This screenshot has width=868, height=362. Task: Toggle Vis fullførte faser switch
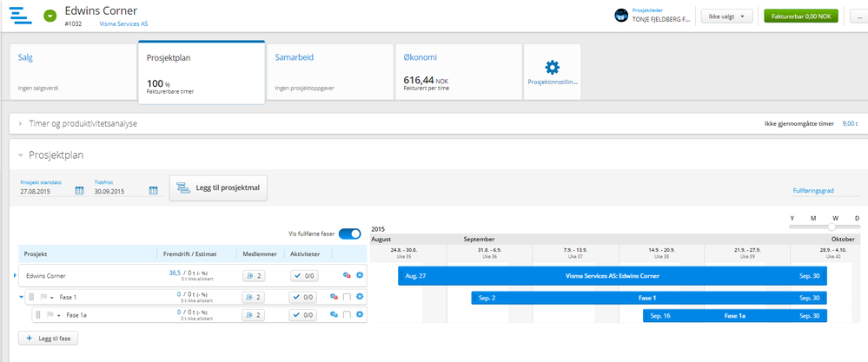tap(349, 234)
